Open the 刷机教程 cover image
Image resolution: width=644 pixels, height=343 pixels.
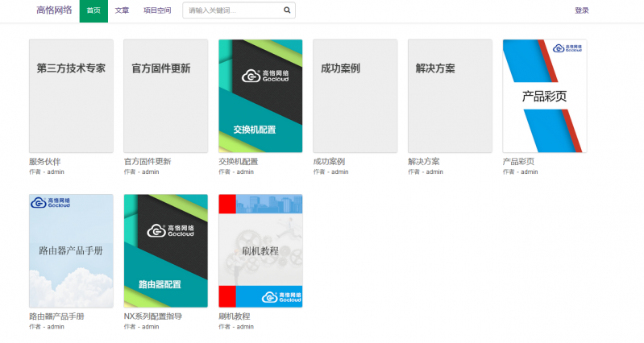(260, 250)
